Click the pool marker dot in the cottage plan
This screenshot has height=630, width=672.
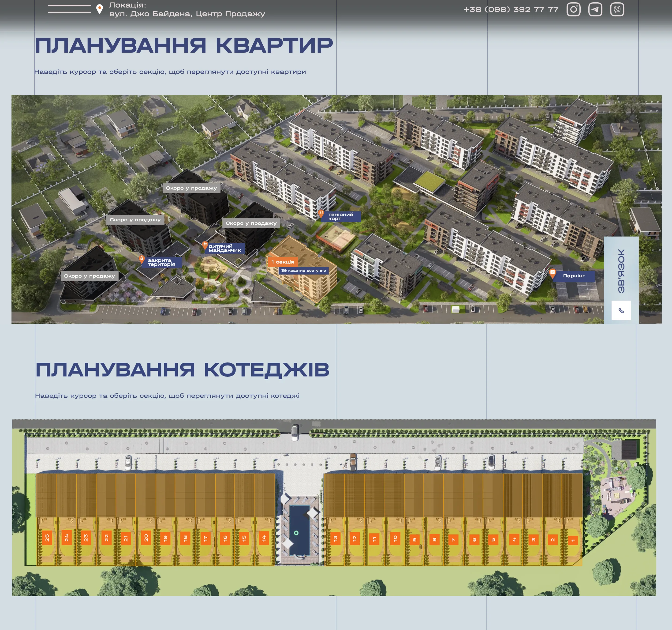[x=296, y=533]
